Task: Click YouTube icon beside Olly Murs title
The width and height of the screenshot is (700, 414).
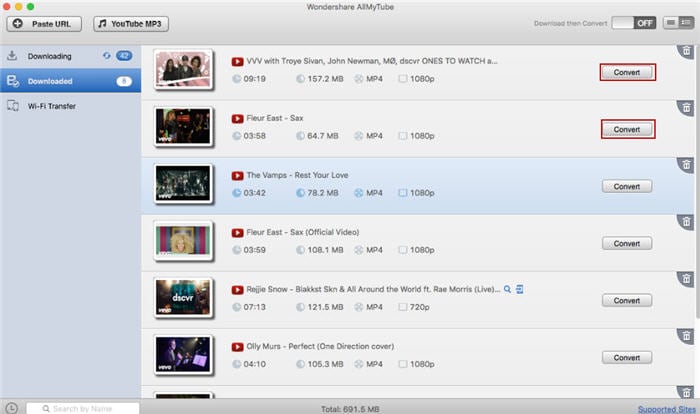Action: coord(238,347)
